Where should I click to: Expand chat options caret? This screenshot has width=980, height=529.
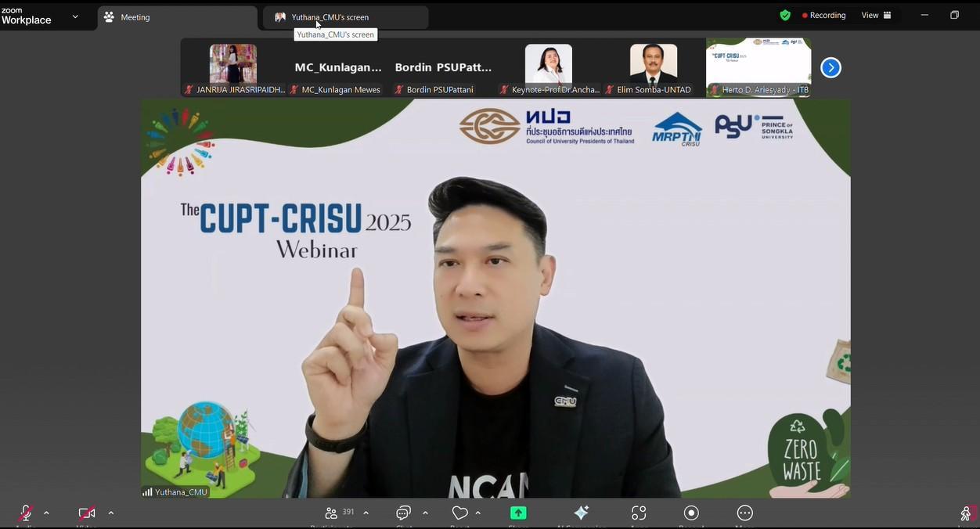pos(425,513)
